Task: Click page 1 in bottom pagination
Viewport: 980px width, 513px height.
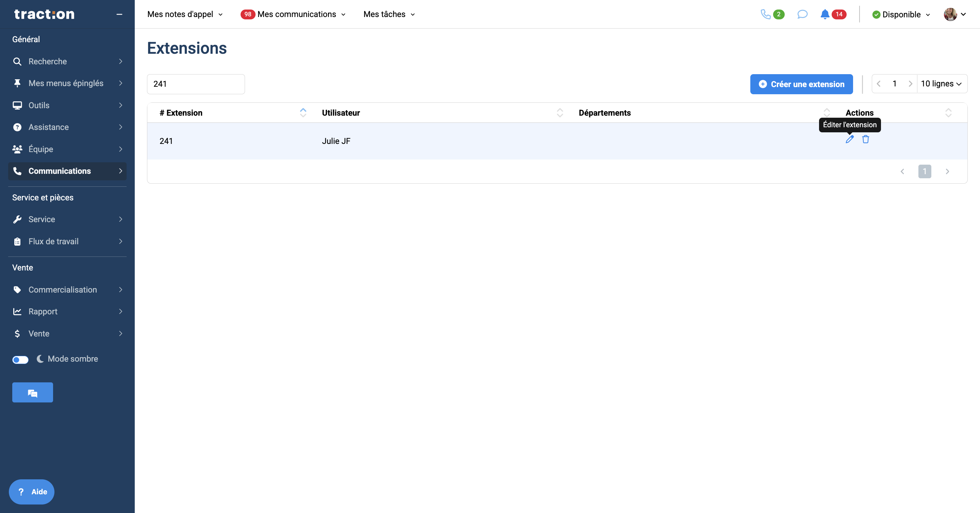Action: 925,171
